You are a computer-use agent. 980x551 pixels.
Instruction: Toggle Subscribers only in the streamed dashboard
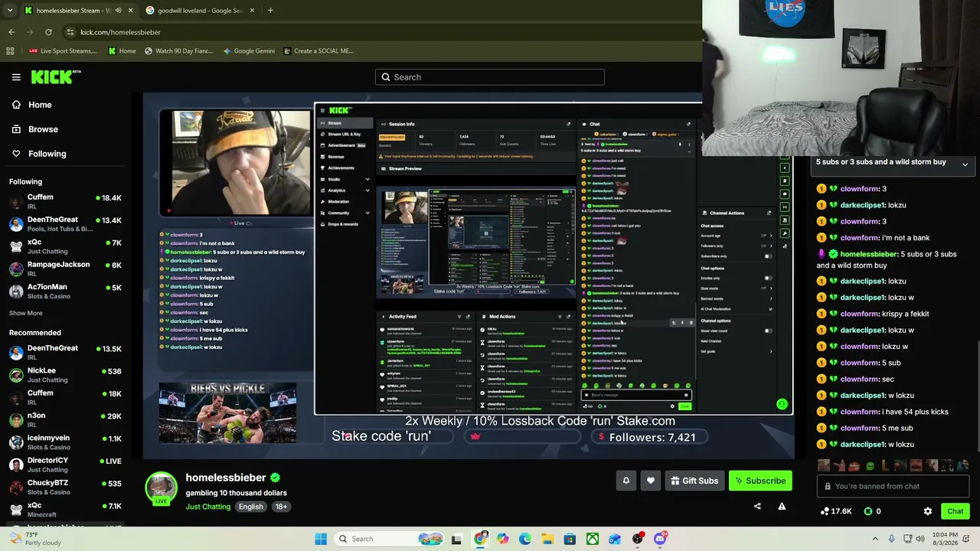(x=768, y=256)
